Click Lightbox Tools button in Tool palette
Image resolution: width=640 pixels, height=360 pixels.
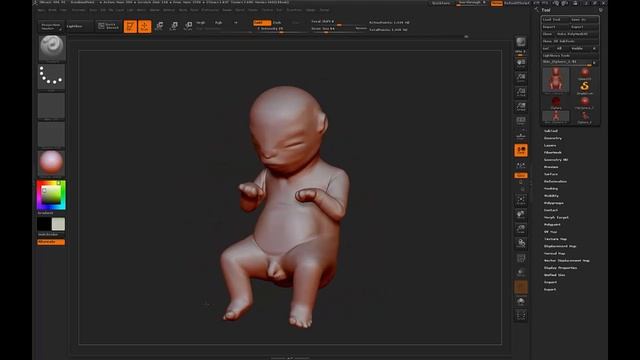coord(570,56)
